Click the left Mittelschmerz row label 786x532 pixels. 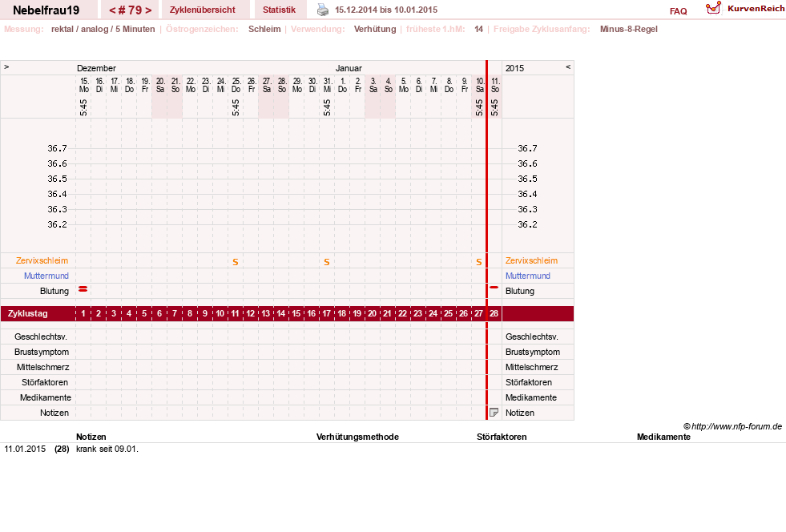(x=42, y=367)
